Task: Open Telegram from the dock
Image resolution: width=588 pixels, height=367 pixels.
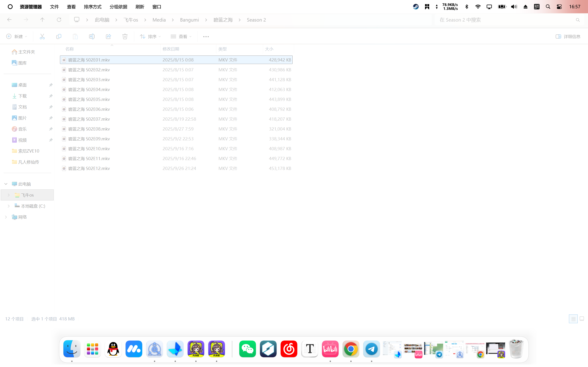Action: 371,349
